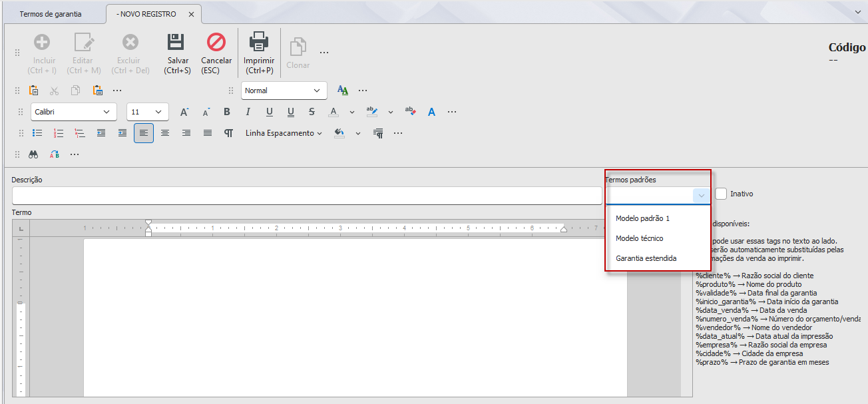
Task: Cancel the new record with Cancelar (ESC)
Action: (216, 53)
